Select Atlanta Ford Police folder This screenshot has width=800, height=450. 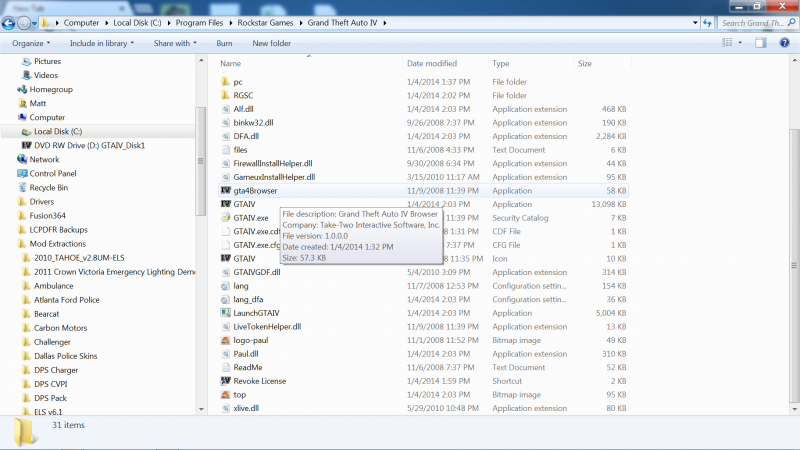(67, 299)
